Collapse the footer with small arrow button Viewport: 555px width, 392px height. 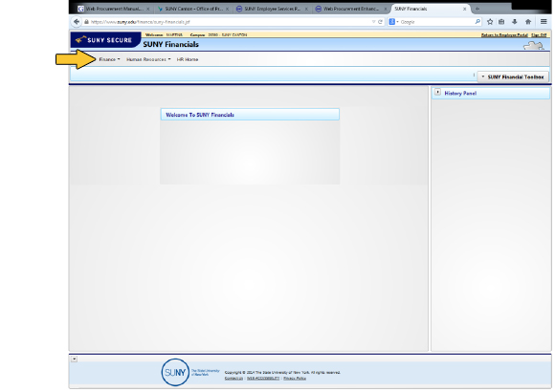(x=74, y=359)
